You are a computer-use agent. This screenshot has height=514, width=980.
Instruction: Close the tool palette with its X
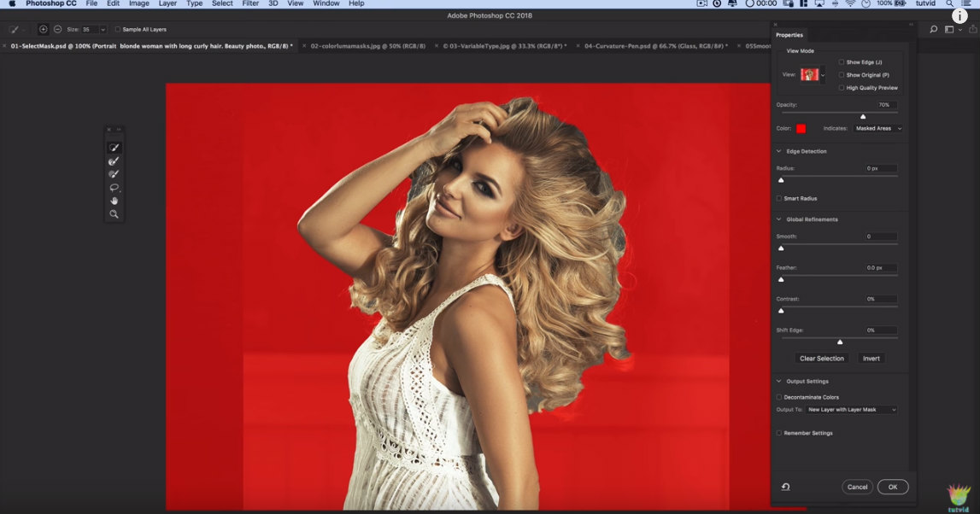[109, 129]
